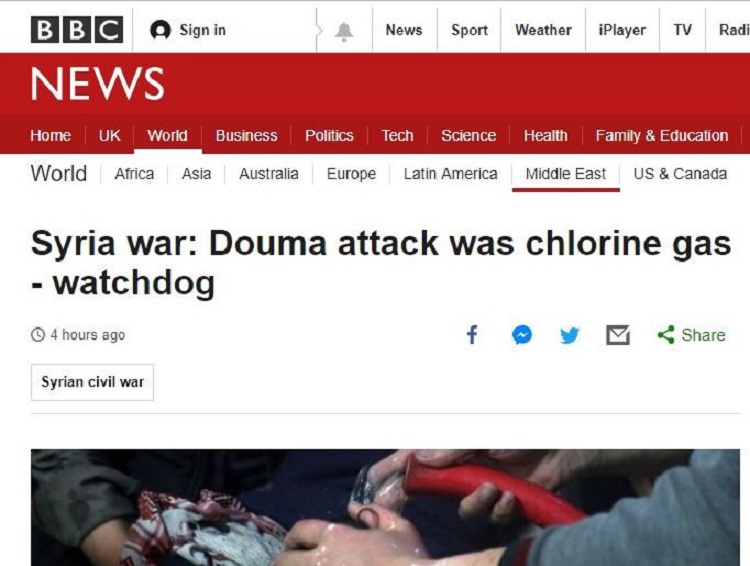Open the Weather link
This screenshot has width=750, height=566.
543,30
